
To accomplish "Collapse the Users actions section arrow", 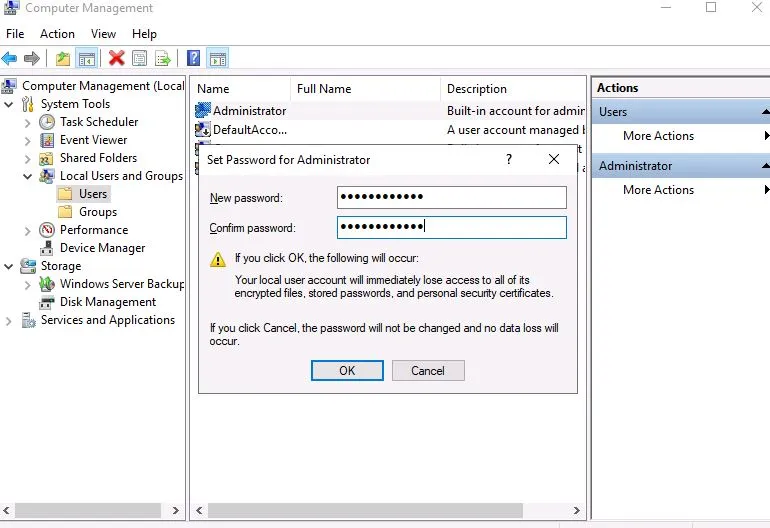I will [x=766, y=112].
